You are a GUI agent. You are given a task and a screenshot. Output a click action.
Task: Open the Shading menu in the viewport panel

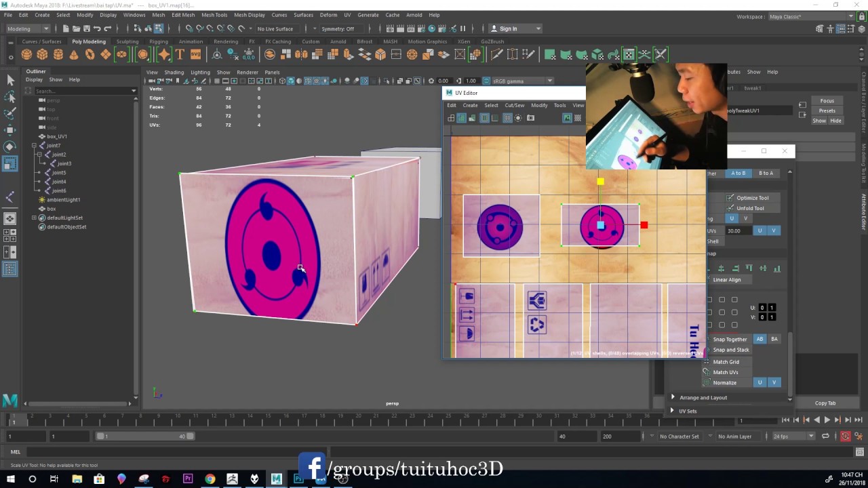[174, 72]
